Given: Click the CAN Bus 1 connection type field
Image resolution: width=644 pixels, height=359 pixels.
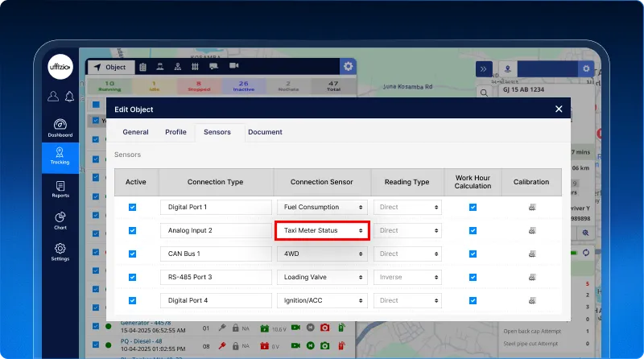Looking at the screenshot, I should (216, 254).
